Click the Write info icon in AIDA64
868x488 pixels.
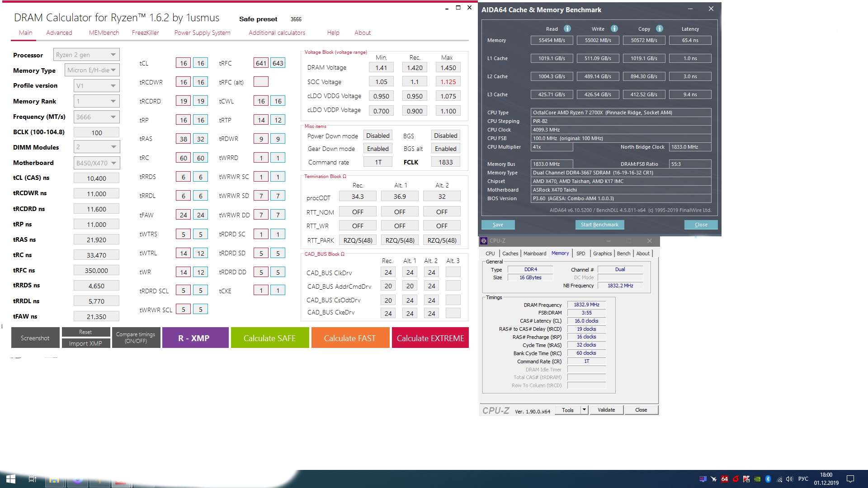(614, 28)
